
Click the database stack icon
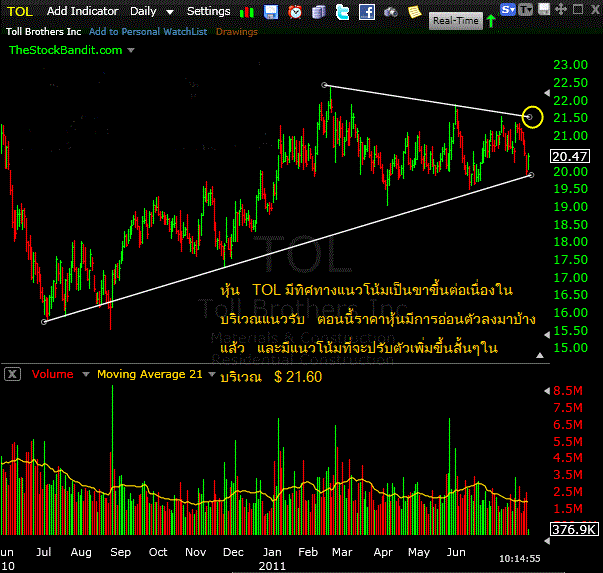coord(318,12)
